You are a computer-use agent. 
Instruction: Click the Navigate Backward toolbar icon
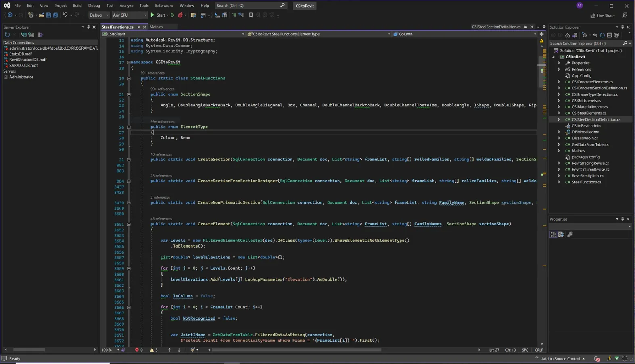(x=10, y=15)
